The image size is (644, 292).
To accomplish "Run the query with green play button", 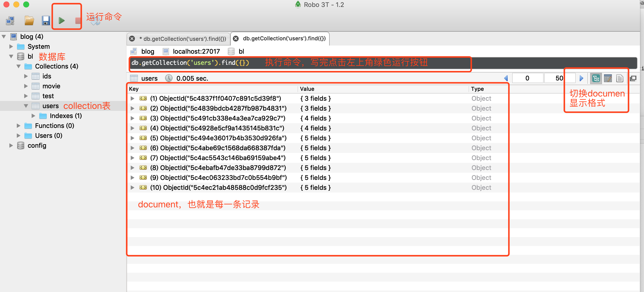I will pos(62,21).
